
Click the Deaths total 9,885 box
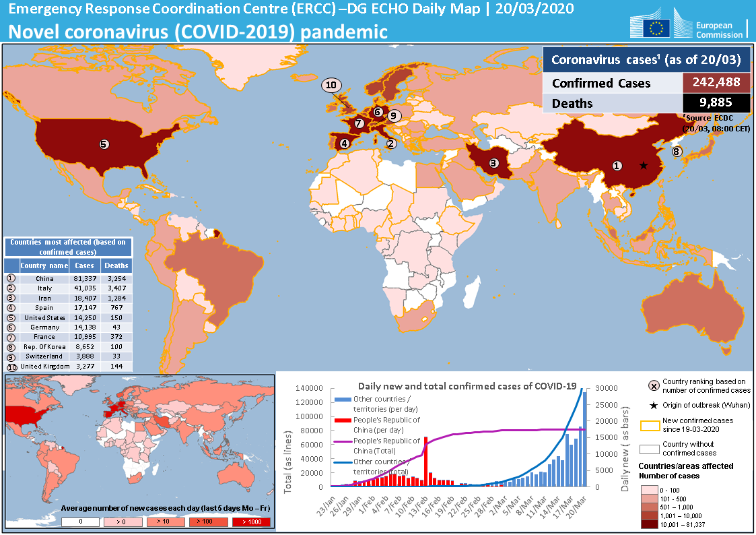716,103
